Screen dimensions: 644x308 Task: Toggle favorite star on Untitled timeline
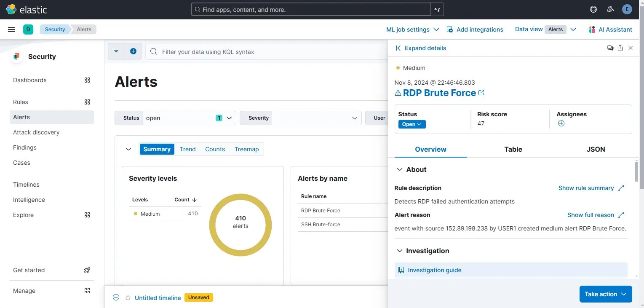[x=128, y=297]
